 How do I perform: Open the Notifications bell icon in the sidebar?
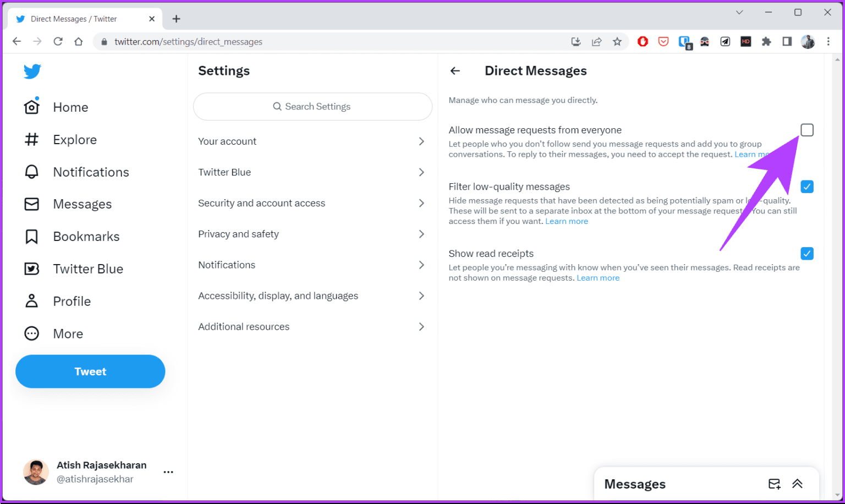click(32, 172)
